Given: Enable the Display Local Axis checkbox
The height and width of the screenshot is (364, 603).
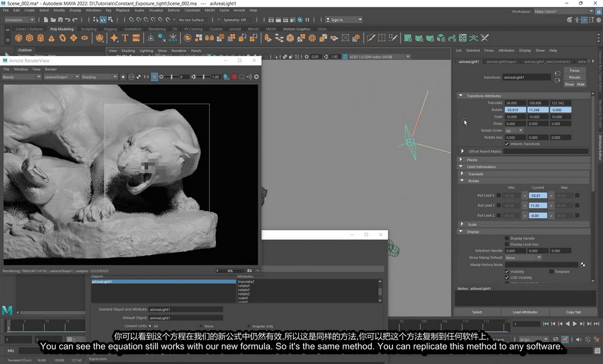Looking at the screenshot, I should (x=507, y=245).
